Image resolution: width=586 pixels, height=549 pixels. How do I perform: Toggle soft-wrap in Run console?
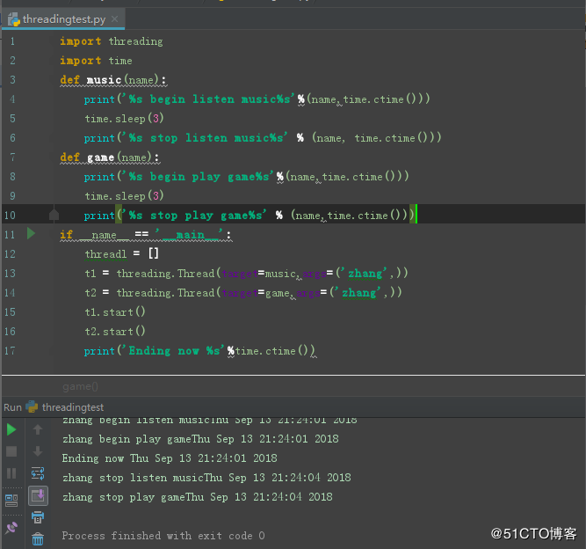38,474
